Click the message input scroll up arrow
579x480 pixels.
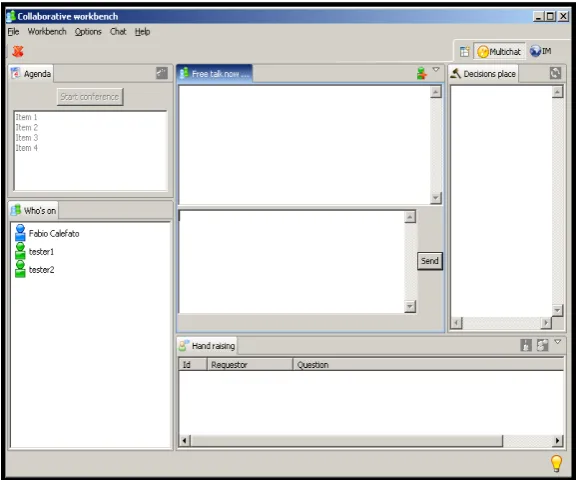point(410,217)
